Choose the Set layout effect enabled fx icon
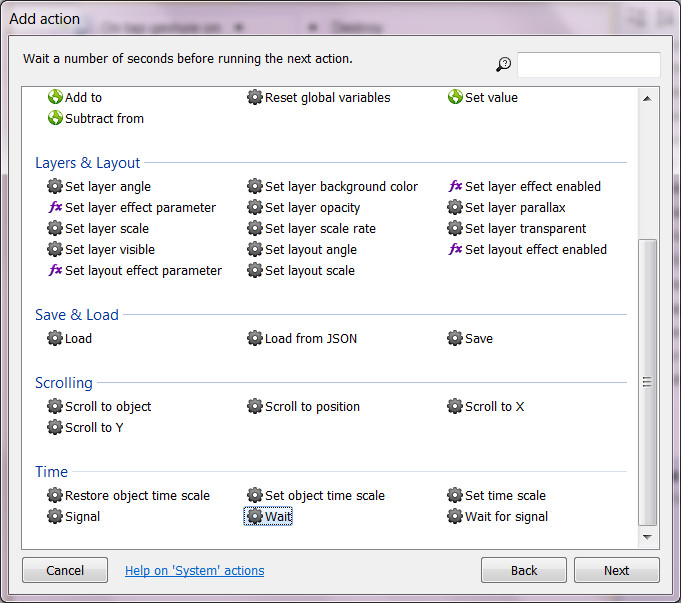Image resolution: width=681 pixels, height=603 pixels. tap(455, 249)
